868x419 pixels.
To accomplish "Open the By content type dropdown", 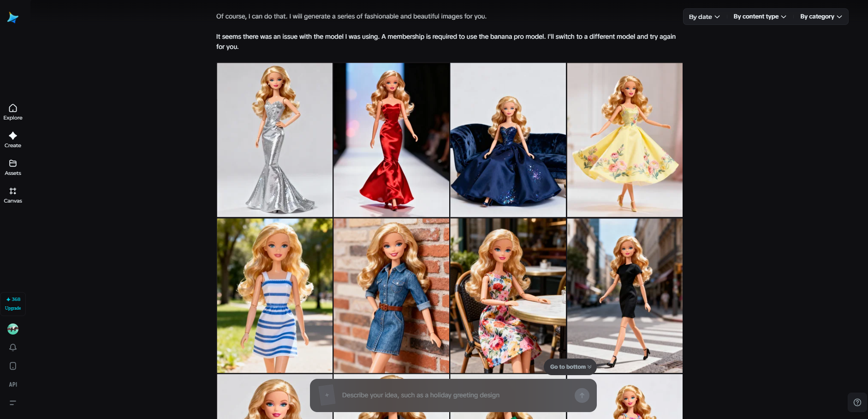I will pyautogui.click(x=760, y=17).
